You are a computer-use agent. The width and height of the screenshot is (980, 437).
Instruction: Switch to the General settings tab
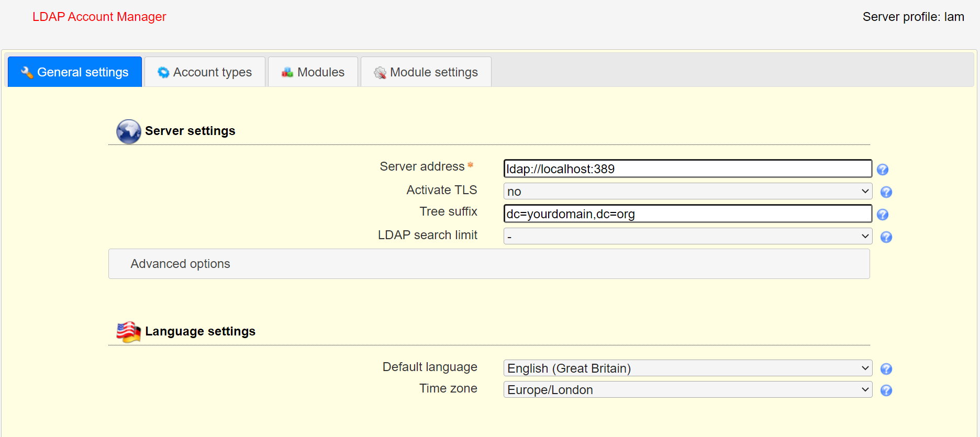75,72
